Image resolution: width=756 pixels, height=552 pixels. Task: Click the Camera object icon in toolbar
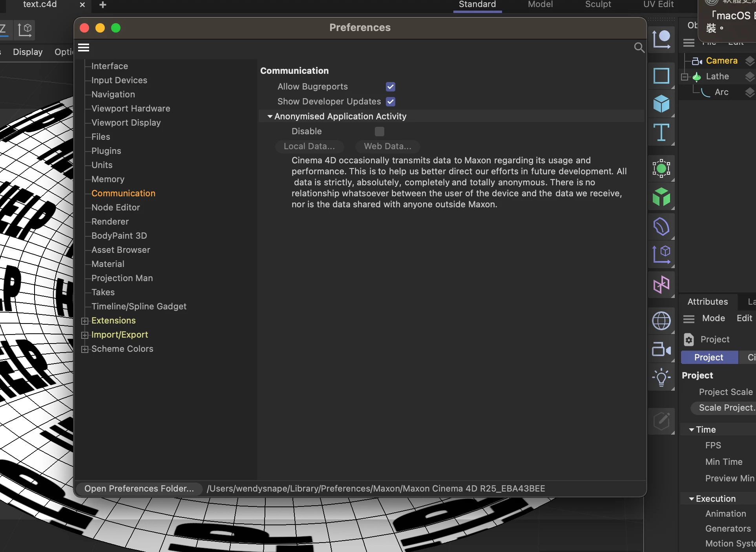pos(661,349)
